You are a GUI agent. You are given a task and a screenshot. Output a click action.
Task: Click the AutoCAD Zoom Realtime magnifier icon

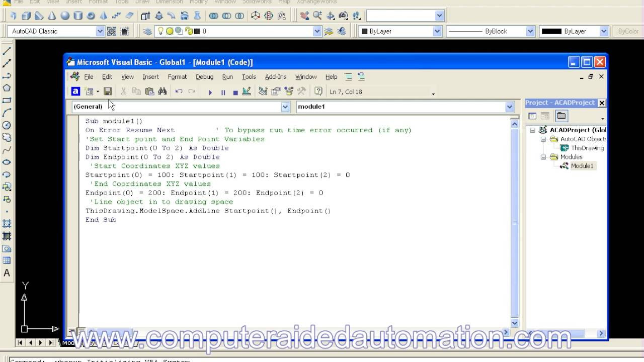(317, 16)
